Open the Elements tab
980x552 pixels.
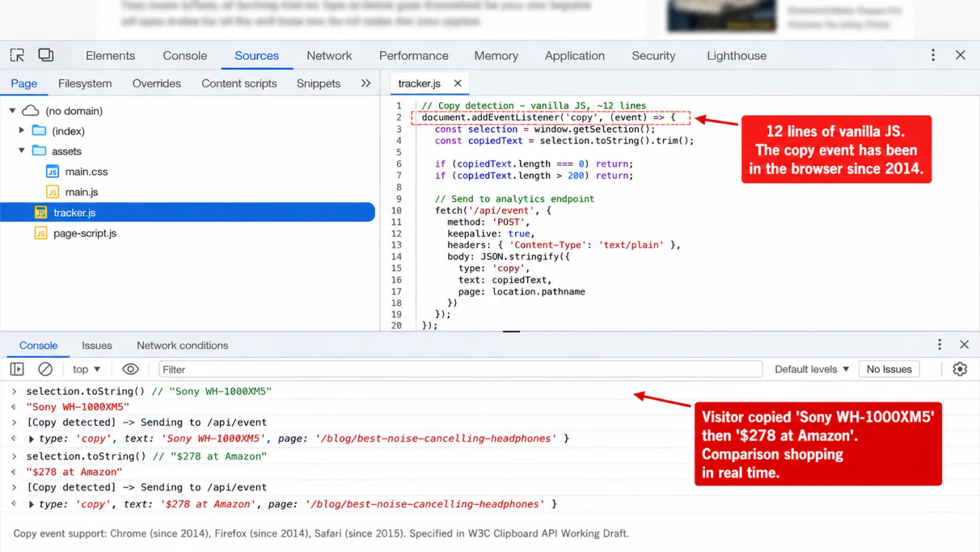tap(110, 56)
